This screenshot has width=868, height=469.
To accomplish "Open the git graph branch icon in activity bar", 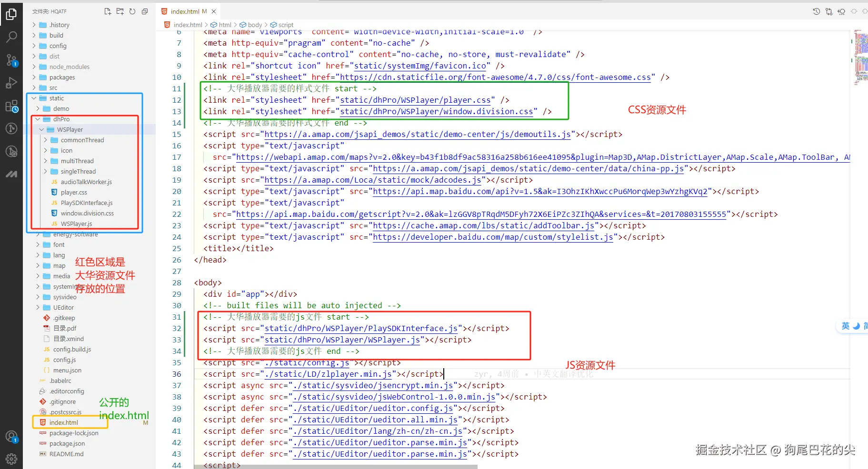I will point(11,128).
